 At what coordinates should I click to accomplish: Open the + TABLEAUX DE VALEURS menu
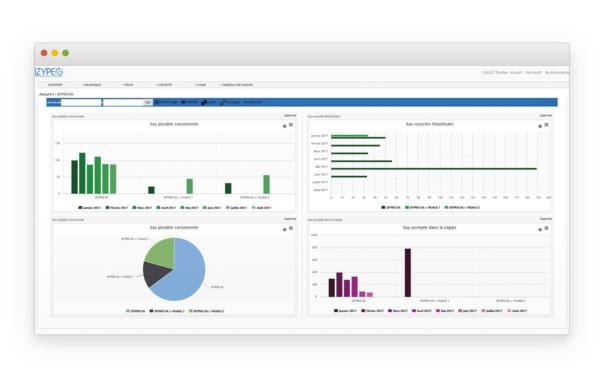click(236, 85)
